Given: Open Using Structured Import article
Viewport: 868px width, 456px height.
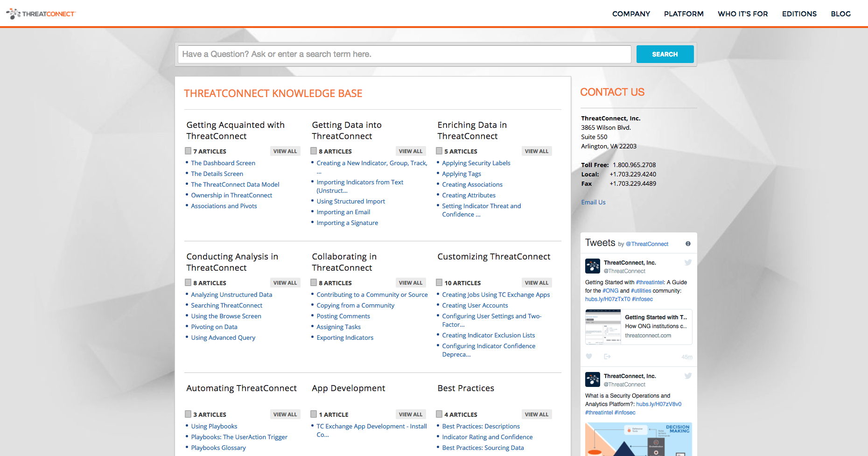Looking at the screenshot, I should [351, 201].
